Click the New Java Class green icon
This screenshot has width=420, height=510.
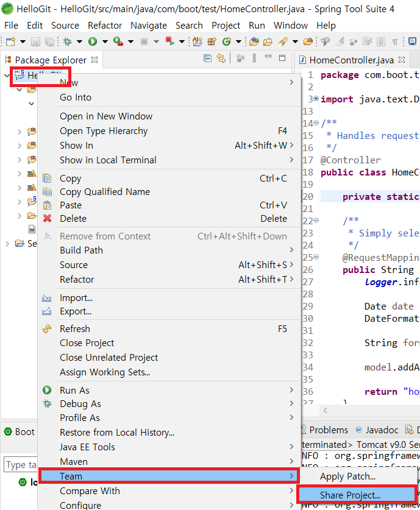pos(226,41)
